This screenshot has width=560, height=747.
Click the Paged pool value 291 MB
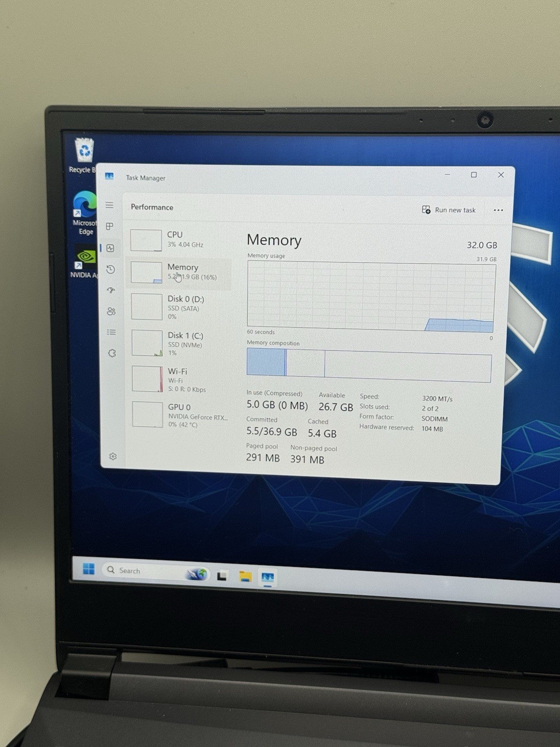pyautogui.click(x=263, y=458)
